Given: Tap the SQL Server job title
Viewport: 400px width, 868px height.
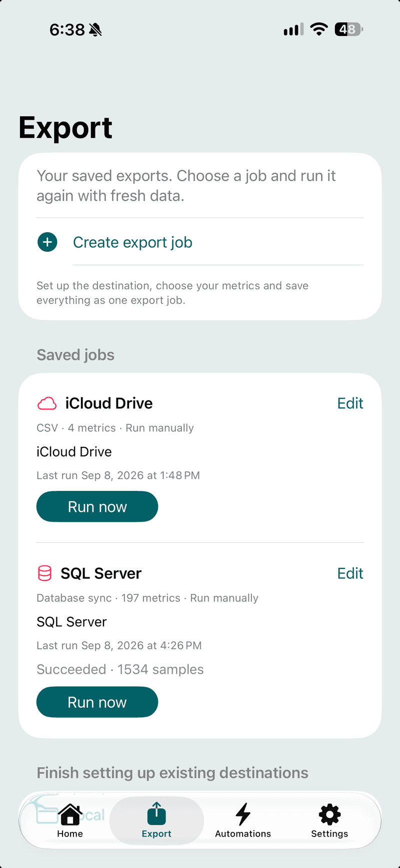Looking at the screenshot, I should 101,573.
